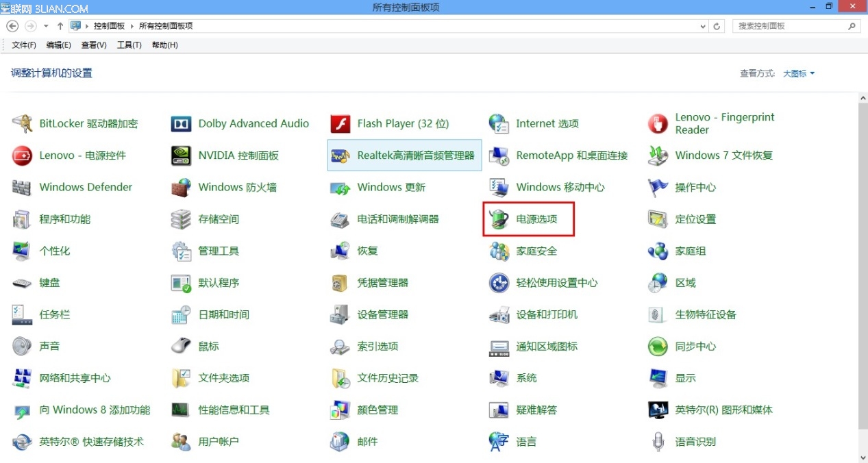868x463 pixels.
Task: Click the Lenovo 电源控件 battery icon
Action: pos(22,155)
